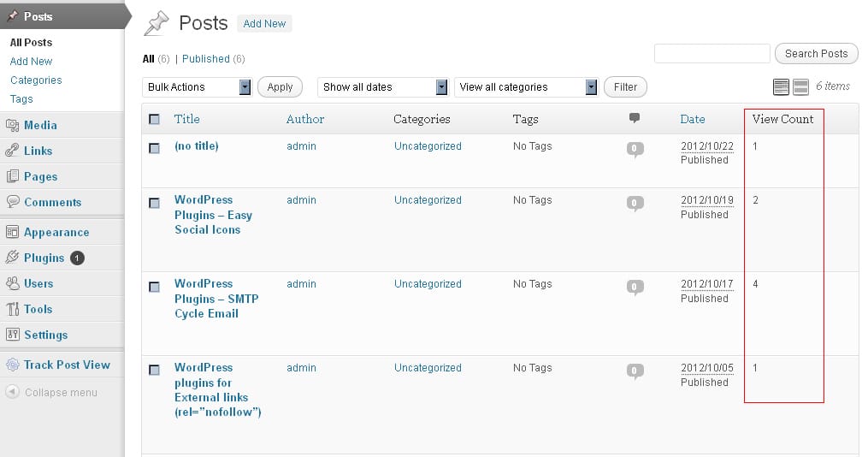Open Categories in the Posts submenu
868x457 pixels.
(x=36, y=80)
